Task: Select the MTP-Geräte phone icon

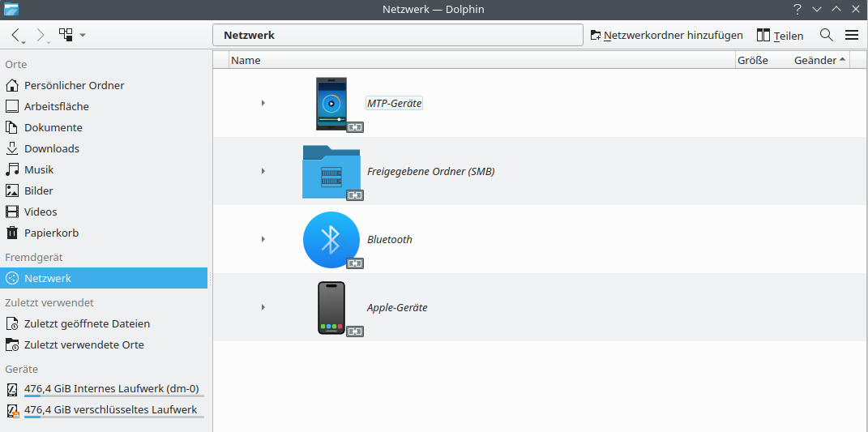Action: click(x=331, y=104)
